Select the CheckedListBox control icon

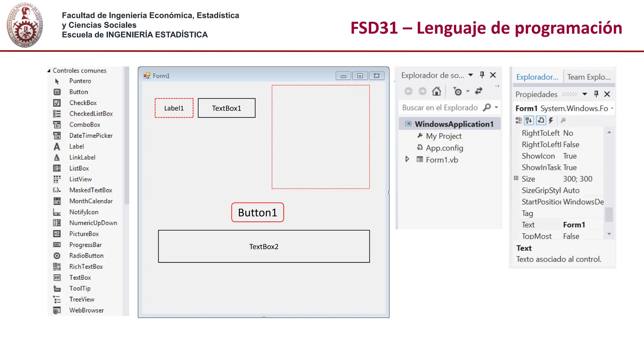[x=57, y=114]
